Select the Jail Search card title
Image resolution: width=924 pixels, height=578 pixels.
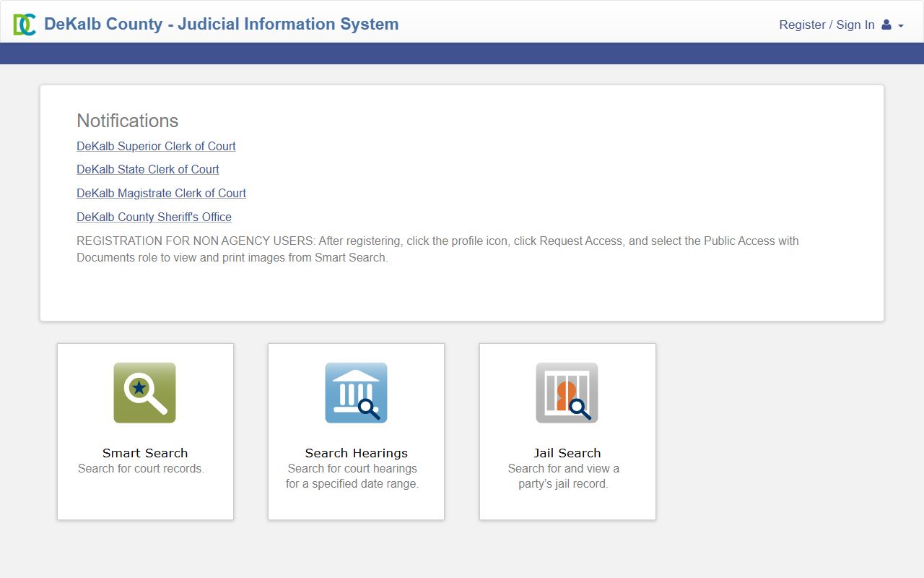pyautogui.click(x=567, y=453)
